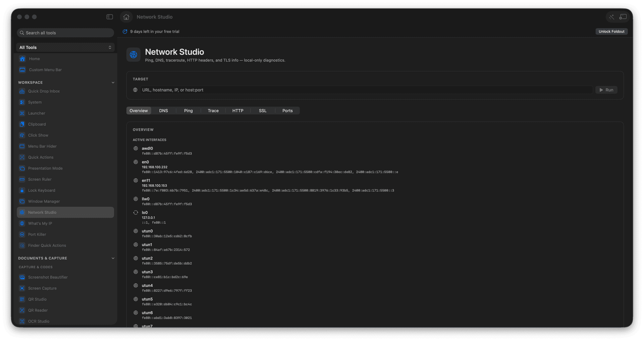
Task: Click the Click Show tool icon
Action: pyautogui.click(x=22, y=135)
